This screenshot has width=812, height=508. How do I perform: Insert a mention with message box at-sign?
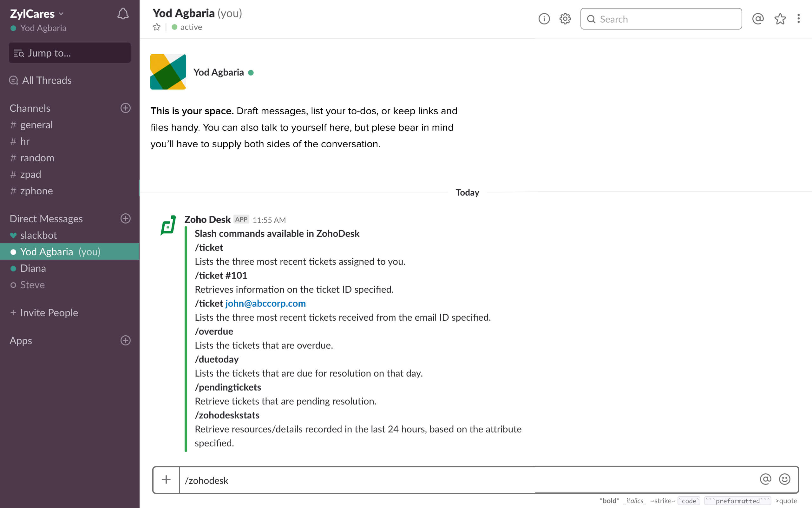pos(765,479)
